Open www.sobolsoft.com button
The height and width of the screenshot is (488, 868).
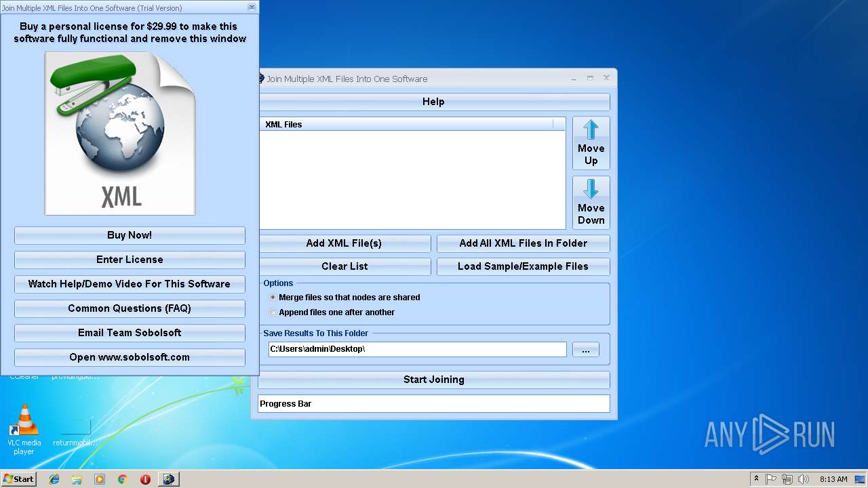click(x=130, y=357)
